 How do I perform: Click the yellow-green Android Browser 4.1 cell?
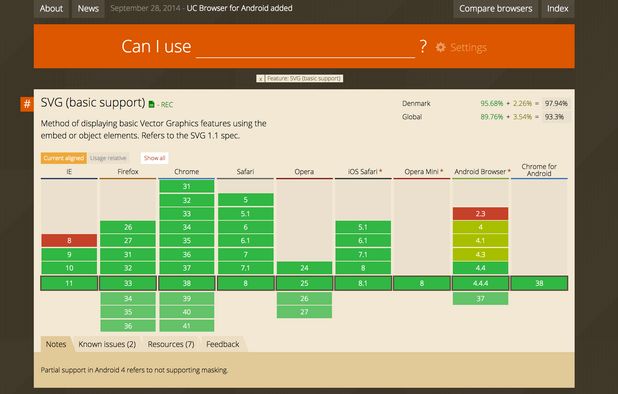click(480, 240)
